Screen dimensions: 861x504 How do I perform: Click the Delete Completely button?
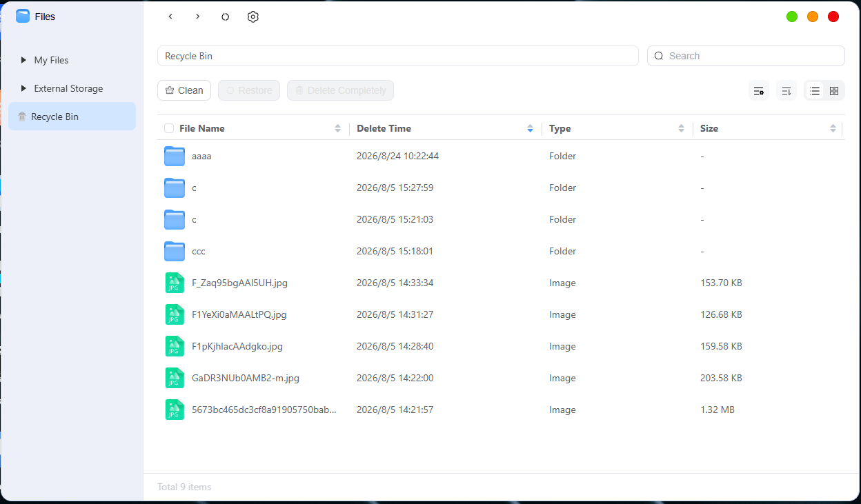(x=340, y=90)
